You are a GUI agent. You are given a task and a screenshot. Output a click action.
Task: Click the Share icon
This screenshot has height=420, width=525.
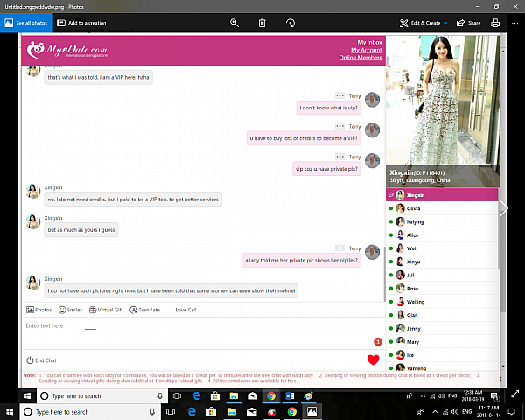click(468, 23)
